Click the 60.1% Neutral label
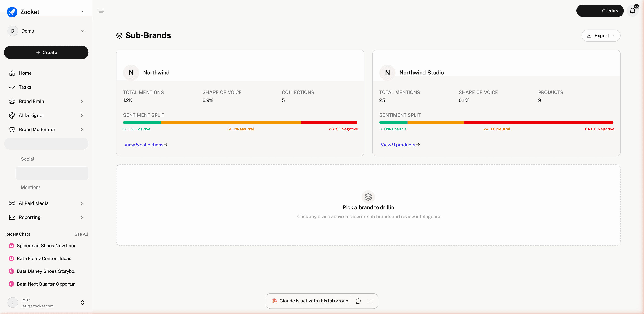Screen dimensions: 644x314 [240, 129]
